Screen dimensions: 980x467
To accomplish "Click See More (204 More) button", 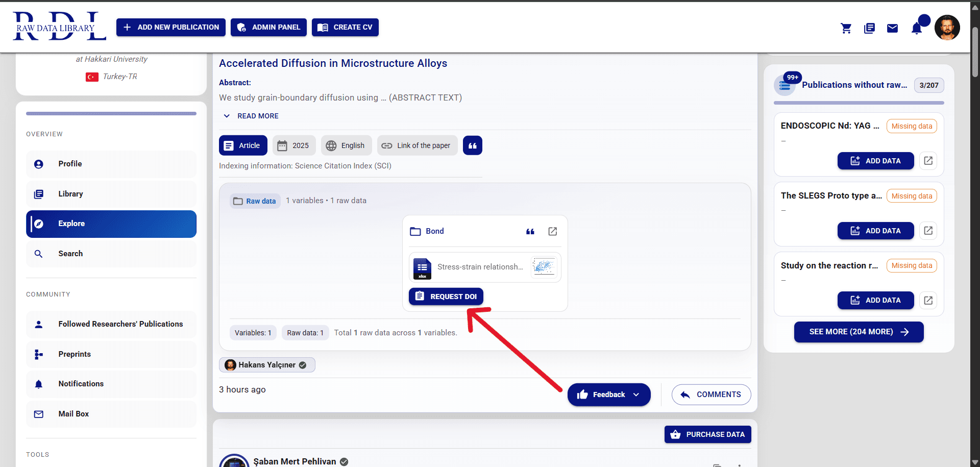I will point(859,332).
